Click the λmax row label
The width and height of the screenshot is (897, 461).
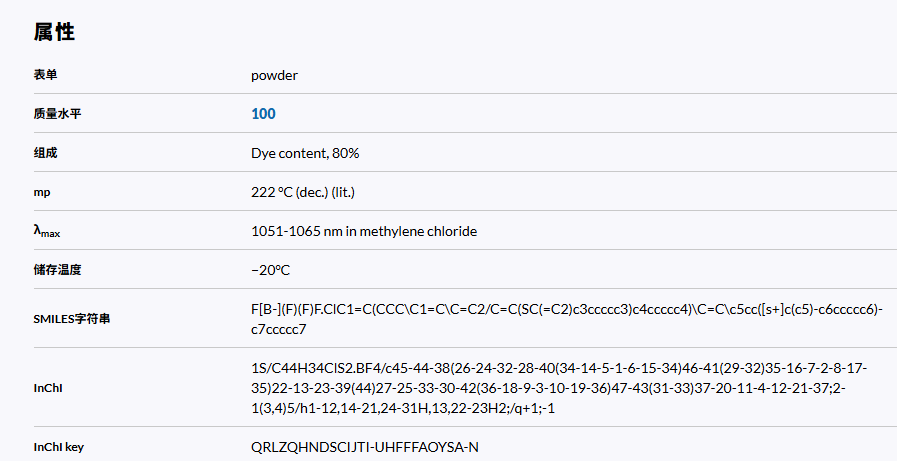coord(47,232)
